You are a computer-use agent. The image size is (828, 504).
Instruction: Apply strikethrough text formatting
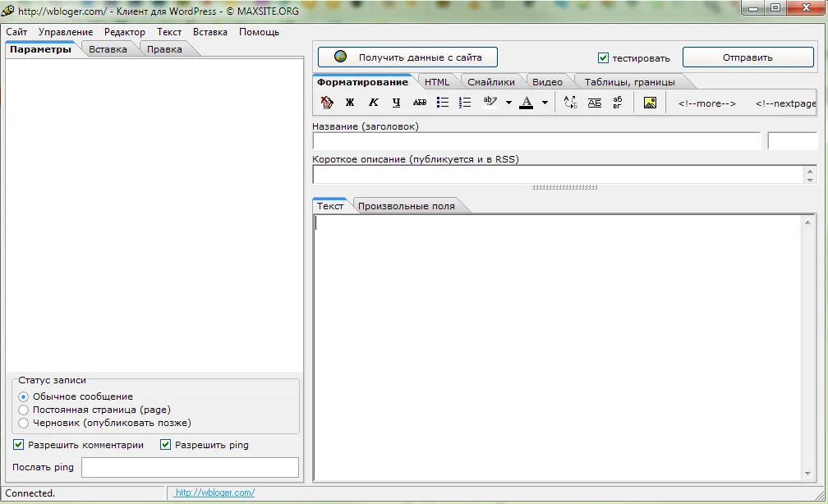(x=419, y=103)
